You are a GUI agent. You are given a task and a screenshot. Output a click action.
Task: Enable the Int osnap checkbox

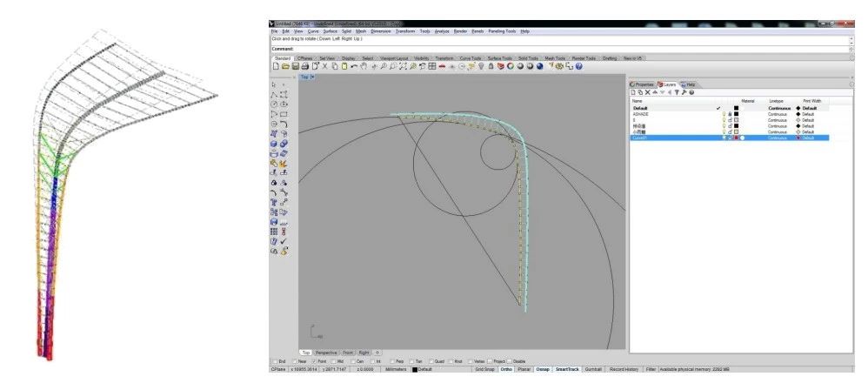coord(372,361)
